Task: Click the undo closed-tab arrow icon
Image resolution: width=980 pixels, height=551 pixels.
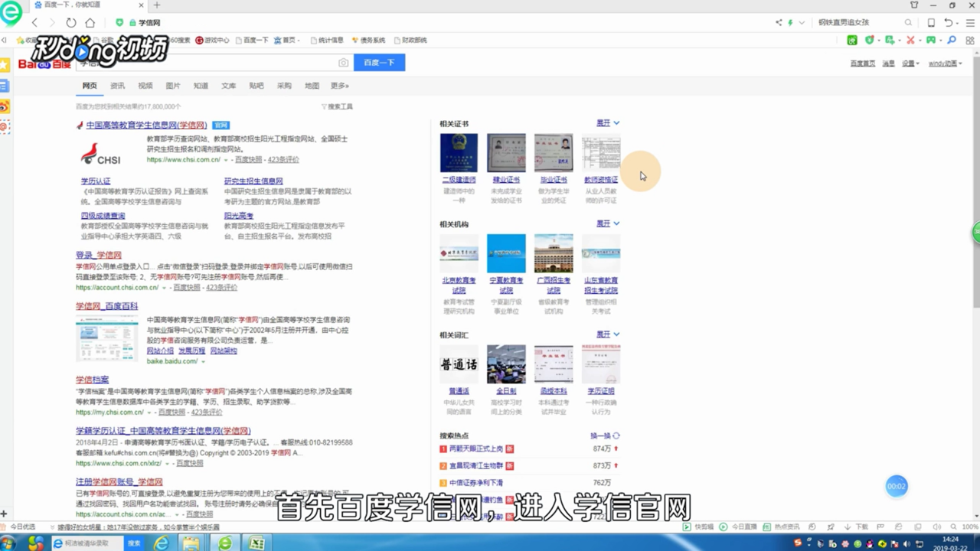Action: pyautogui.click(x=949, y=23)
